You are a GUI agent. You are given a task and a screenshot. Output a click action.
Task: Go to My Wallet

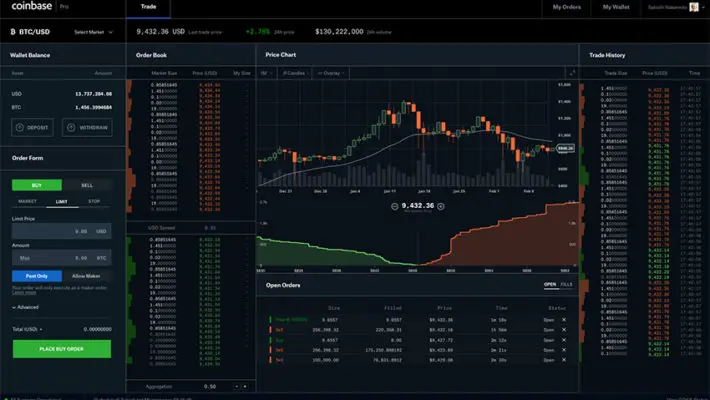pyautogui.click(x=616, y=7)
